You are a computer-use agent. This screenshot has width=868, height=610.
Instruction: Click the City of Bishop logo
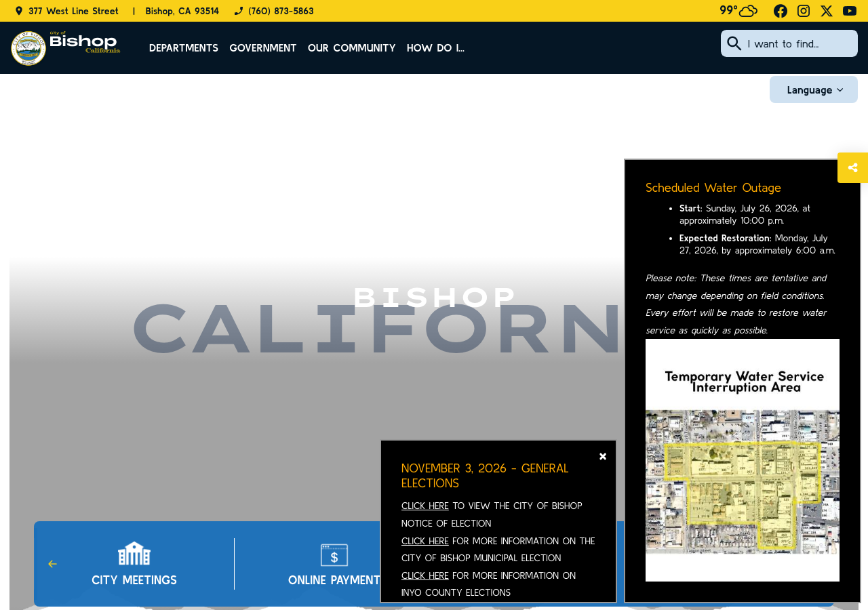pos(66,47)
